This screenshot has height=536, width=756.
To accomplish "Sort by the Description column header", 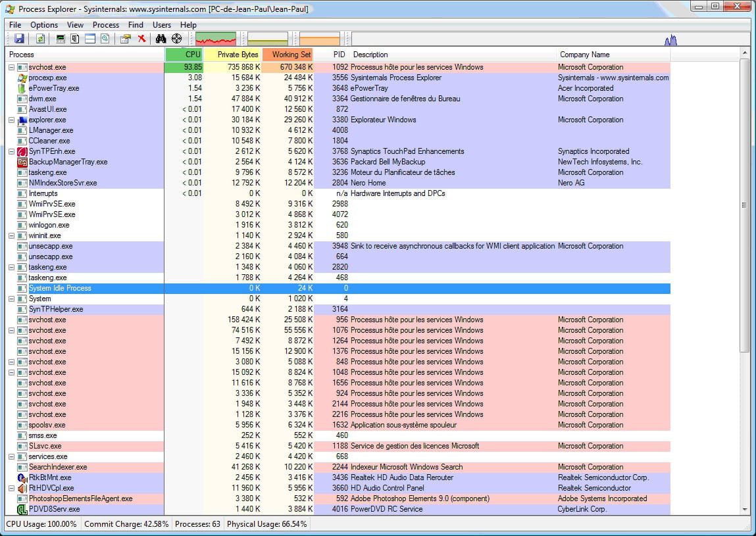I will click(x=452, y=55).
